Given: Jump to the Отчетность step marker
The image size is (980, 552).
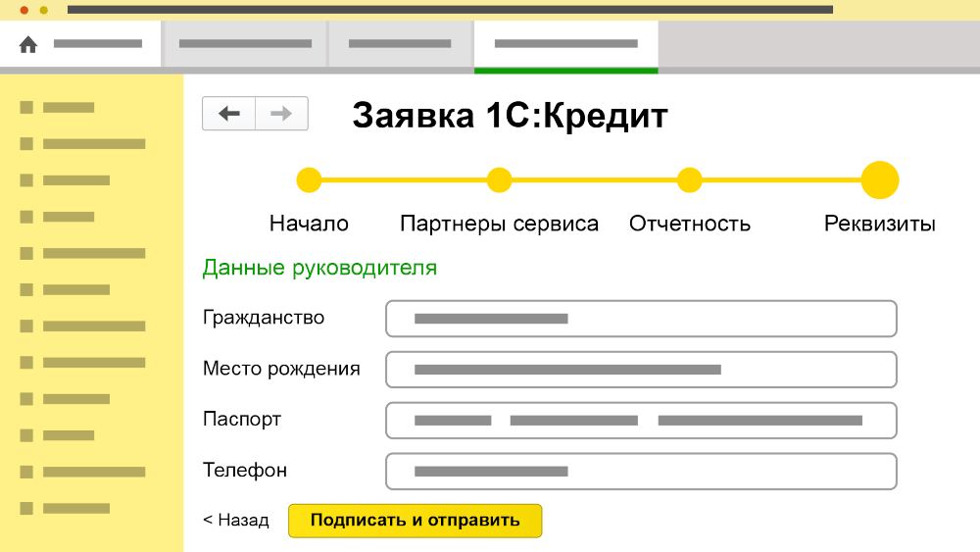Looking at the screenshot, I should (689, 180).
